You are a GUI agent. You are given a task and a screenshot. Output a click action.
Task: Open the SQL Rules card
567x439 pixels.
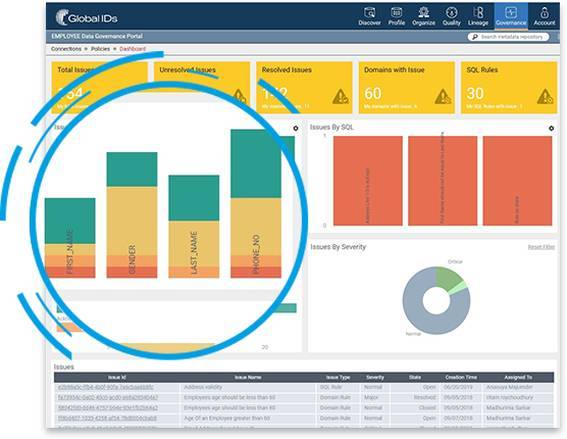509,88
